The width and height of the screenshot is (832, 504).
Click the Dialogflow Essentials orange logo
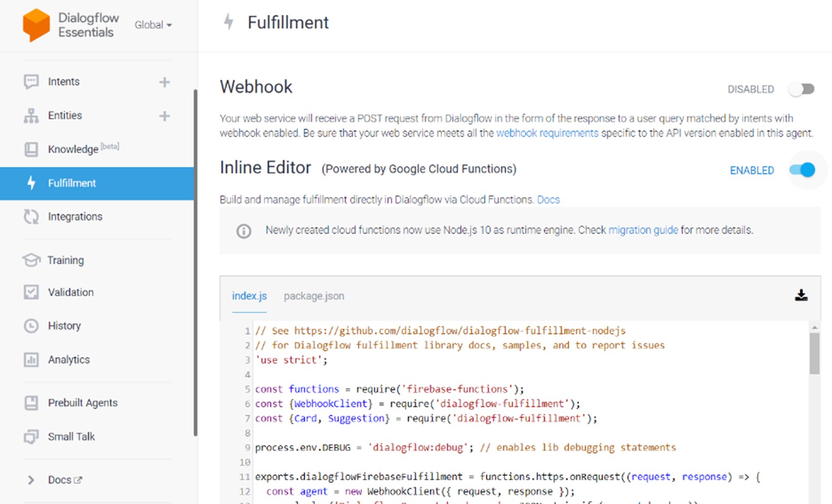point(36,25)
